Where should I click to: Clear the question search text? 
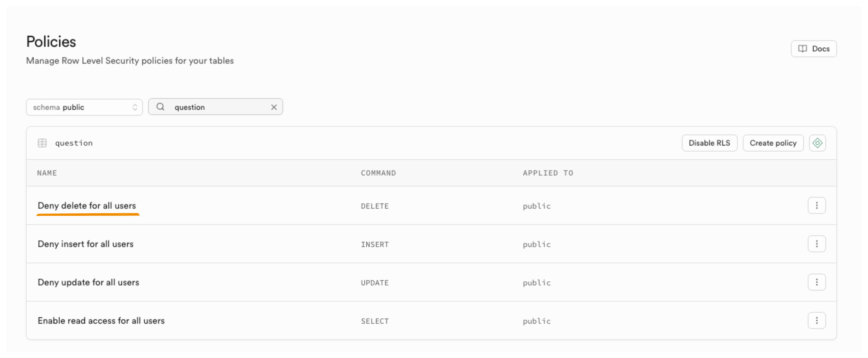click(x=274, y=107)
